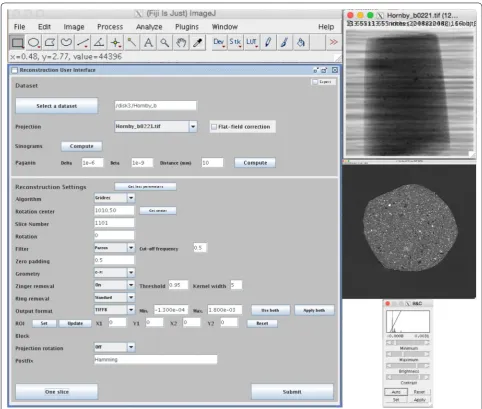Select the Angle tool
This screenshot has height=409, width=482.
click(x=99, y=42)
